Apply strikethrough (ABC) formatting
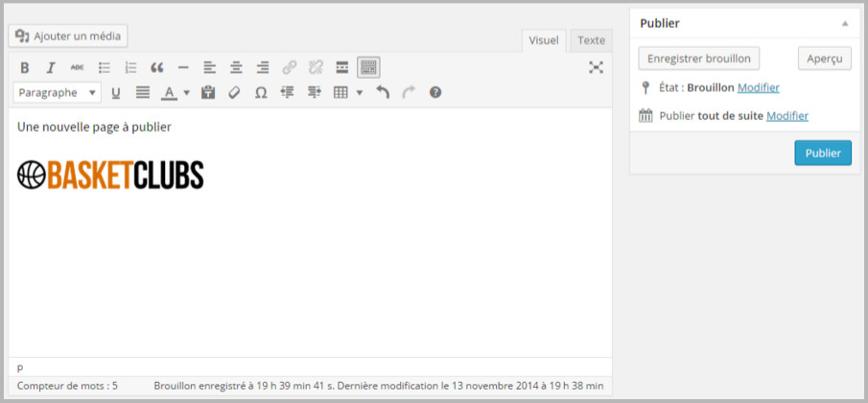The image size is (868, 403). [78, 67]
